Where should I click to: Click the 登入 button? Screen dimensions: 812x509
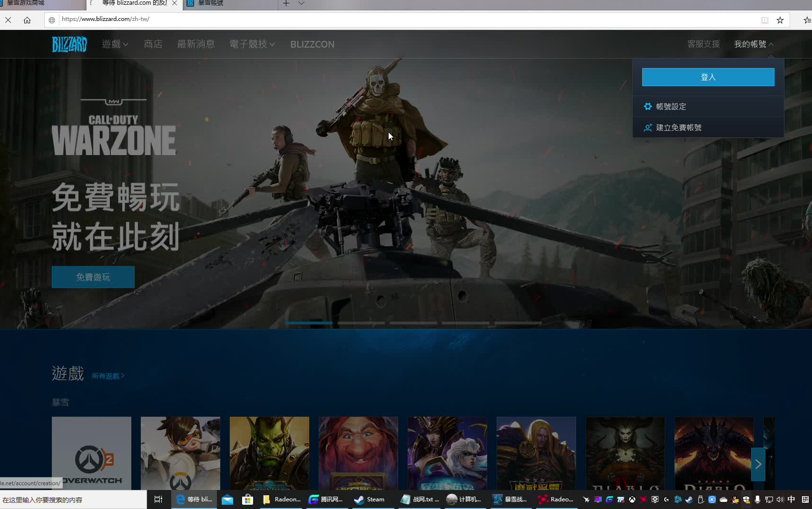(x=708, y=77)
